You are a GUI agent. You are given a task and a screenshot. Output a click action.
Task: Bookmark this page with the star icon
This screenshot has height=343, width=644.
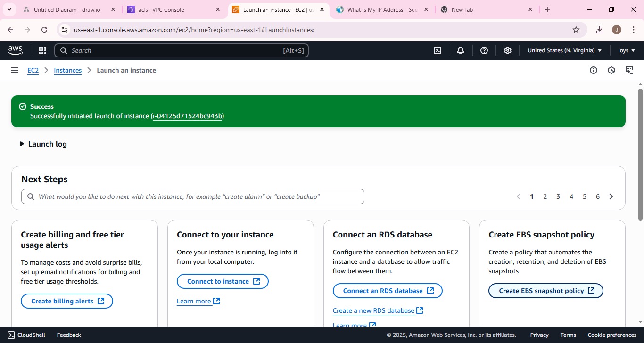point(576,30)
